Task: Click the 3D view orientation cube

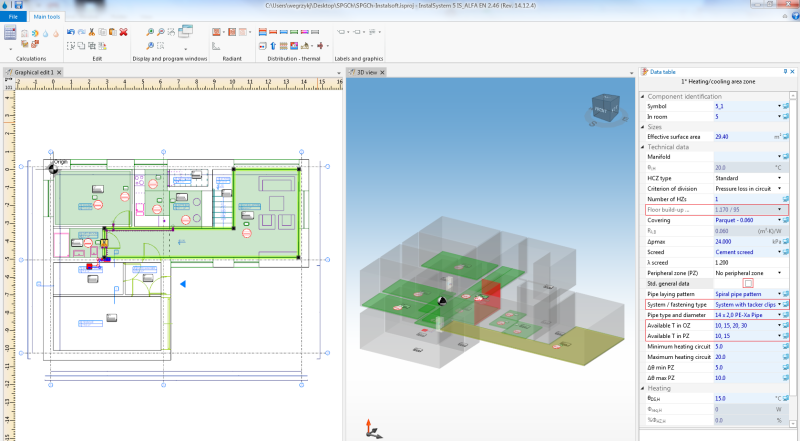Action: click(605, 109)
